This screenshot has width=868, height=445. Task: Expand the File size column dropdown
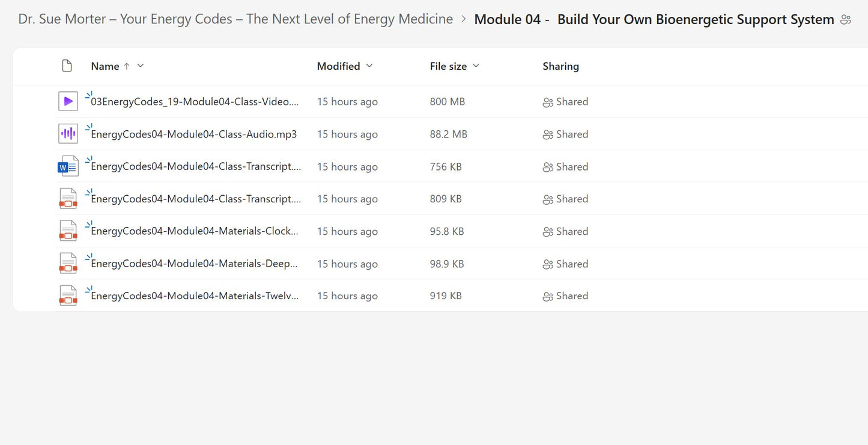pos(476,65)
